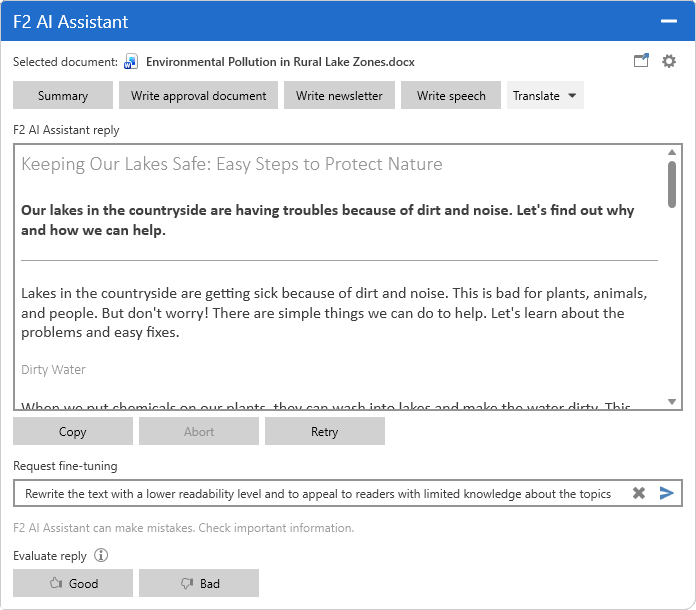
Task: Send the fine-tuning request arrow icon
Action: coord(667,493)
